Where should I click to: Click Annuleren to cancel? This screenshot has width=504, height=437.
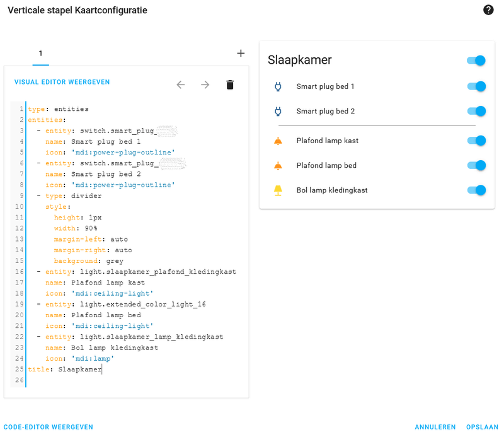pyautogui.click(x=435, y=427)
